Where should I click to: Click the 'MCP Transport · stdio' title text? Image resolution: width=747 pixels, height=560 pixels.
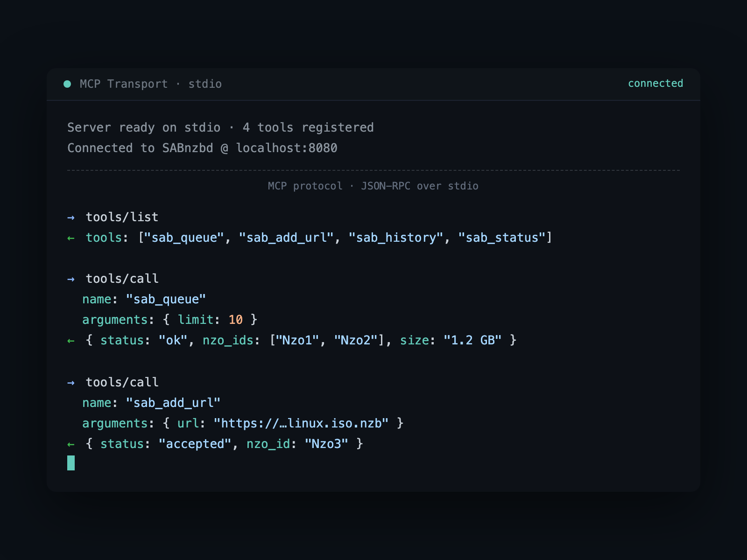pyautogui.click(x=151, y=84)
